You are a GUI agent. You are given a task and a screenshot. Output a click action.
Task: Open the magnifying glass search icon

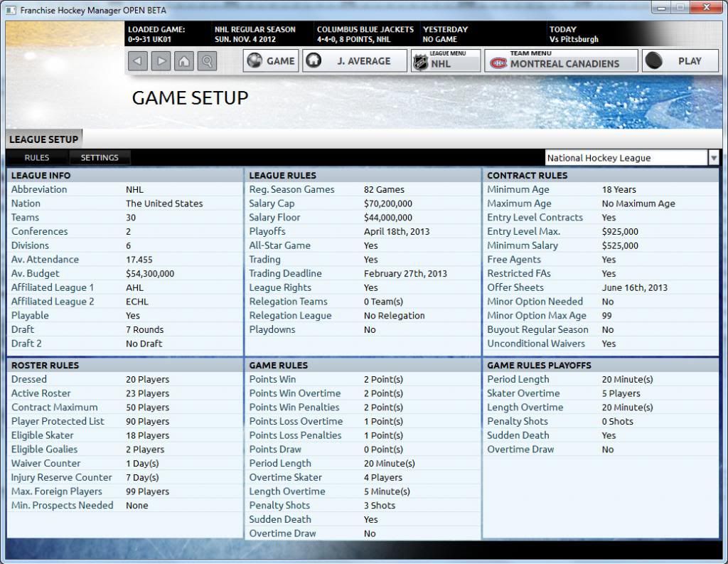click(x=207, y=61)
